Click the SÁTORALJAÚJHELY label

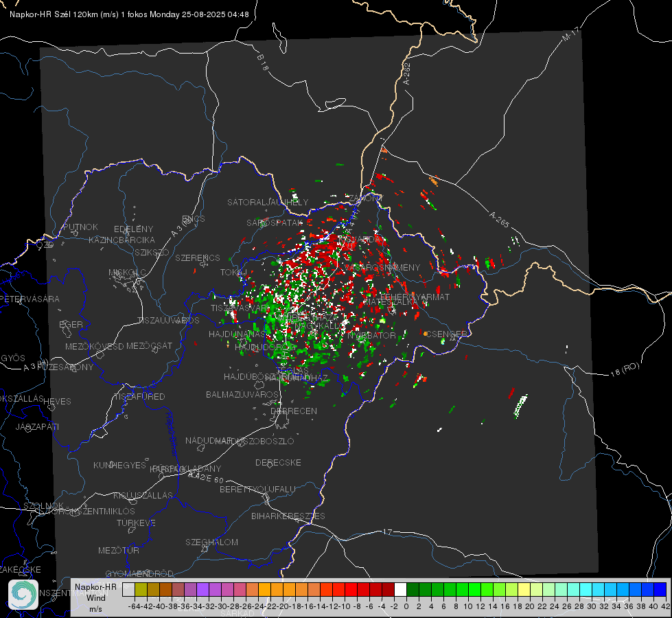pyautogui.click(x=268, y=202)
